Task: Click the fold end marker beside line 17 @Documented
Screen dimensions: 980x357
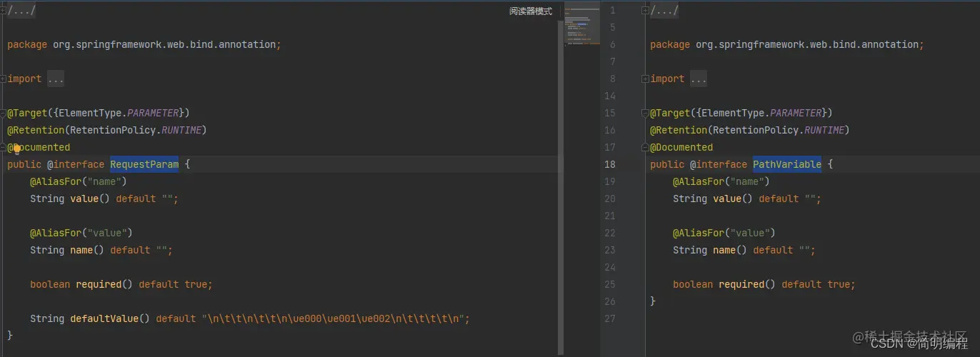Action: tap(646, 148)
